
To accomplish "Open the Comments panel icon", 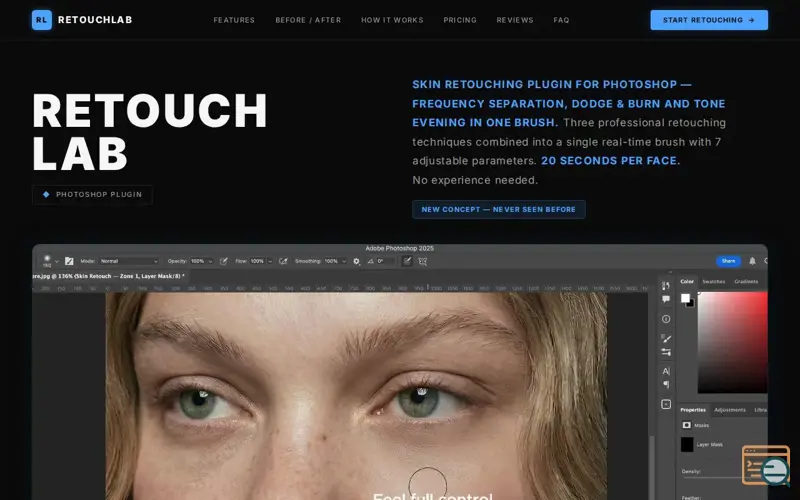I will tap(666, 299).
